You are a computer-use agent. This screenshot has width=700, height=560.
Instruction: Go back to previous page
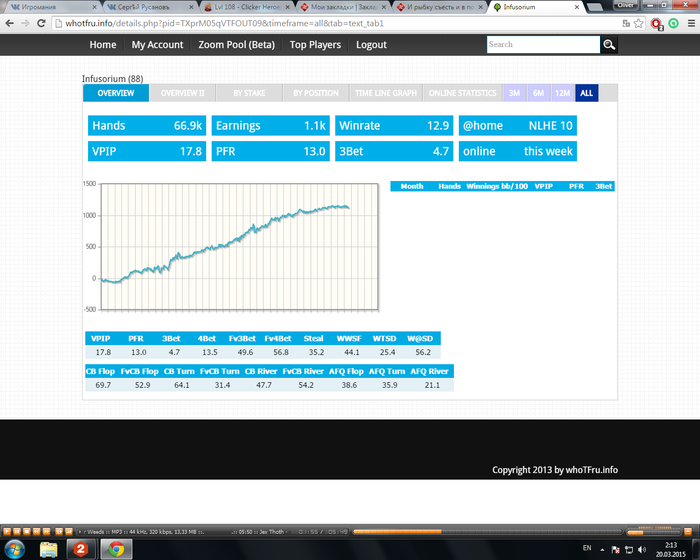tap(9, 23)
